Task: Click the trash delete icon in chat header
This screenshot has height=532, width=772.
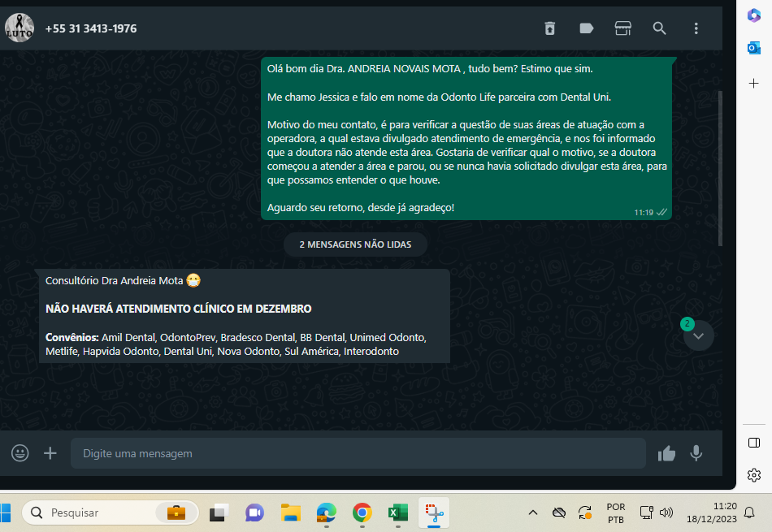Action: coord(550,28)
